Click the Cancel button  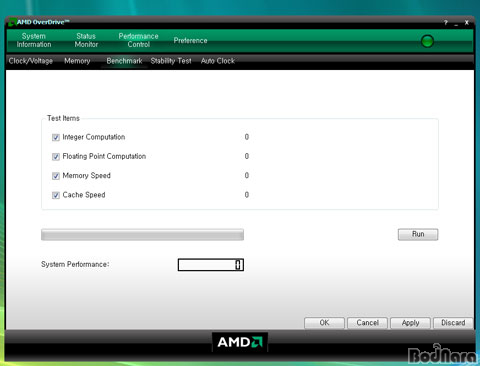367,323
